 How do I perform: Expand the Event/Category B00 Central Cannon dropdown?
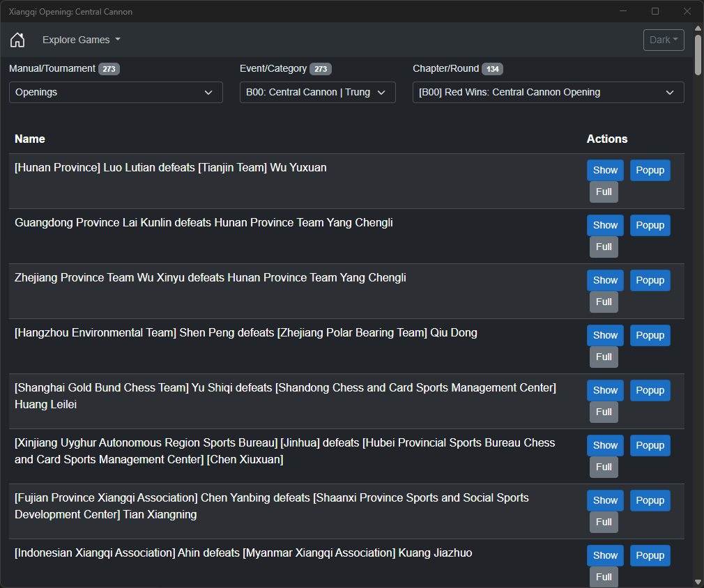[317, 92]
